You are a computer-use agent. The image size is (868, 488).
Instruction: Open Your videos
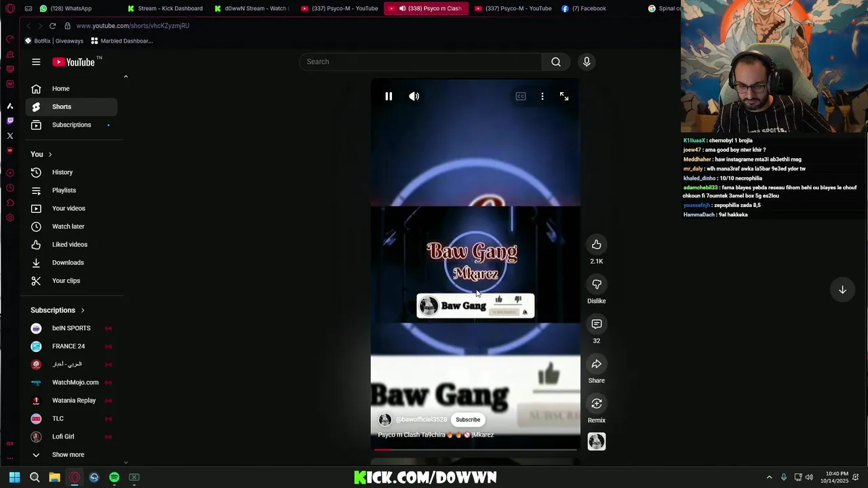tap(71, 208)
